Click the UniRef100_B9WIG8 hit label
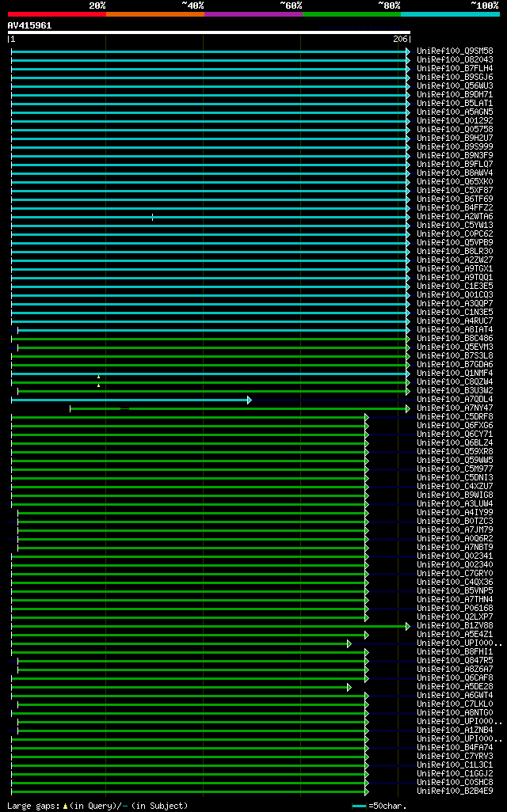This screenshot has width=507, height=812. (x=456, y=495)
